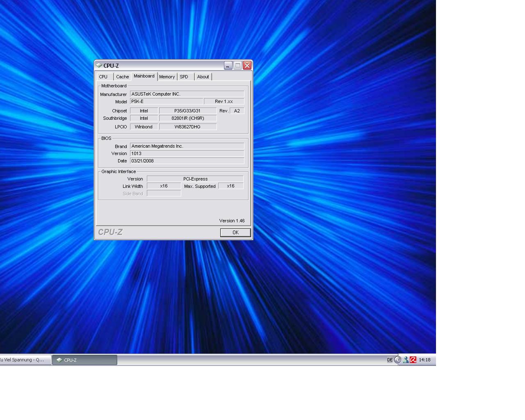Switch to the CPU tab
The image size is (525, 420).
(104, 77)
